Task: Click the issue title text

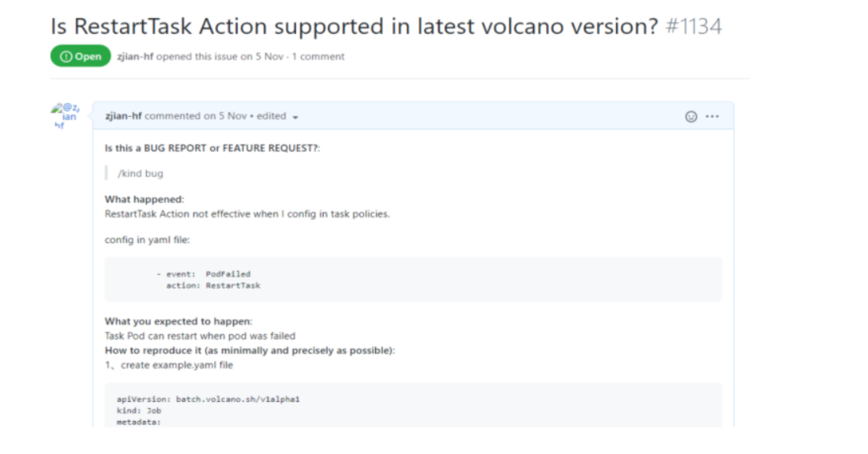Action: pyautogui.click(x=355, y=26)
